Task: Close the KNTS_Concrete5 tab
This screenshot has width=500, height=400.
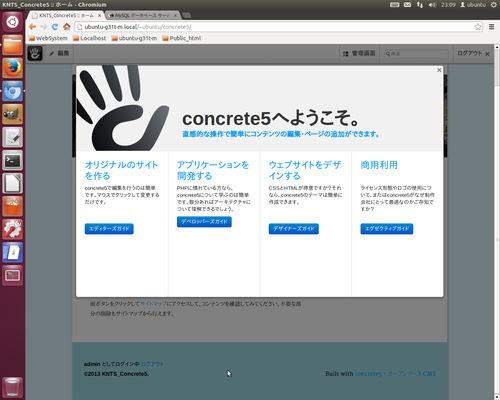Action: pyautogui.click(x=99, y=15)
